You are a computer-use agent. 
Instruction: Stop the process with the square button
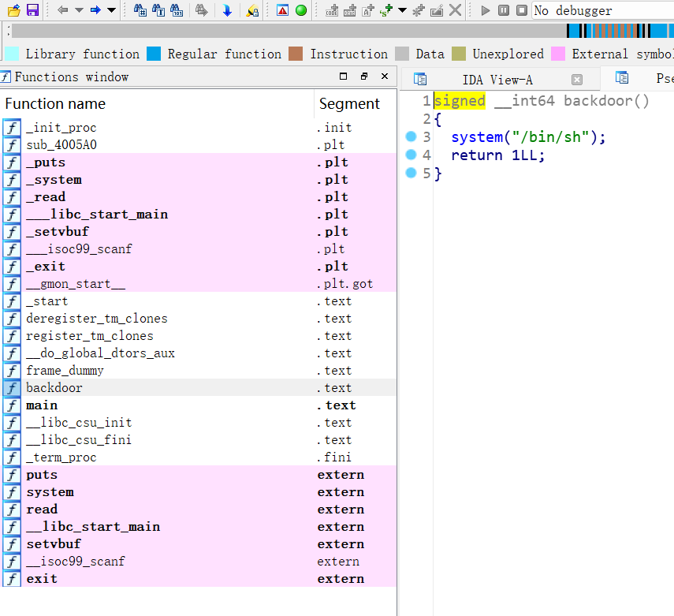(521, 10)
